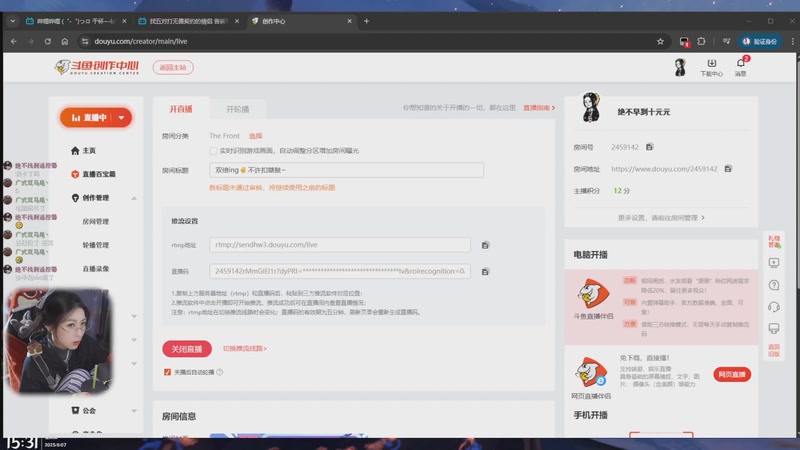This screenshot has height=450, width=800.
Task: Open a new browser tab with the plus icon
Action: (x=366, y=21)
